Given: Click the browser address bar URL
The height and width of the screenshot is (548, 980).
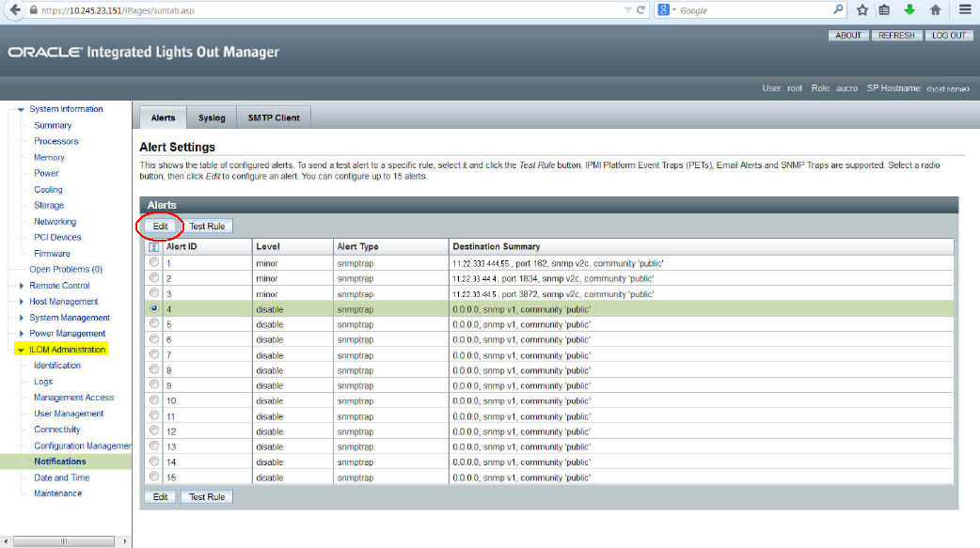Looking at the screenshot, I should (x=119, y=10).
